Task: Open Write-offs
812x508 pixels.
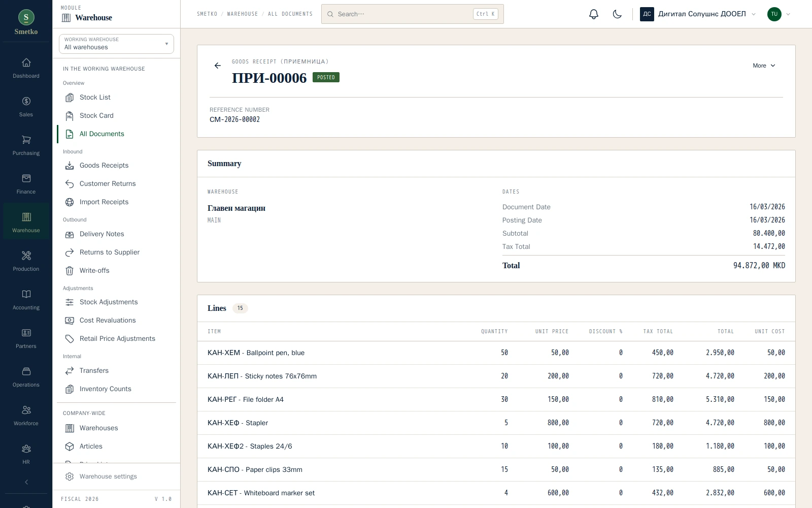Action: [116, 270]
